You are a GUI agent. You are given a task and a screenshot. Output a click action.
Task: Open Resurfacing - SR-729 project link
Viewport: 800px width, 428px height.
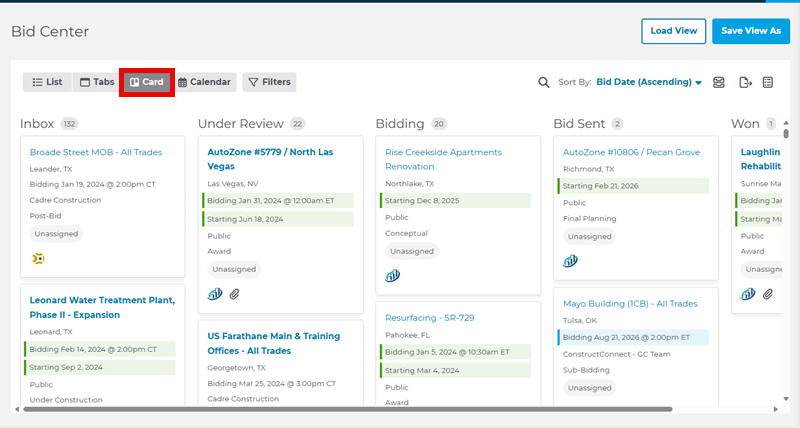pos(429,317)
